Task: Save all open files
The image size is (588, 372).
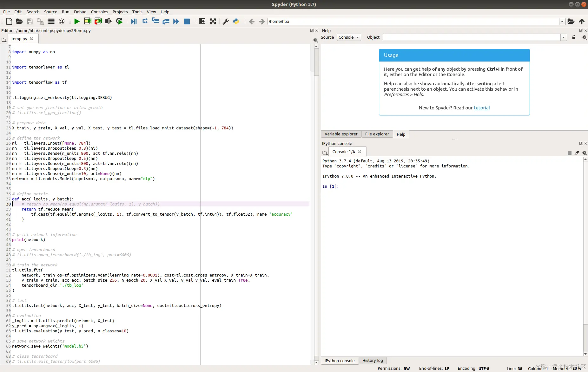Action: pos(41,21)
